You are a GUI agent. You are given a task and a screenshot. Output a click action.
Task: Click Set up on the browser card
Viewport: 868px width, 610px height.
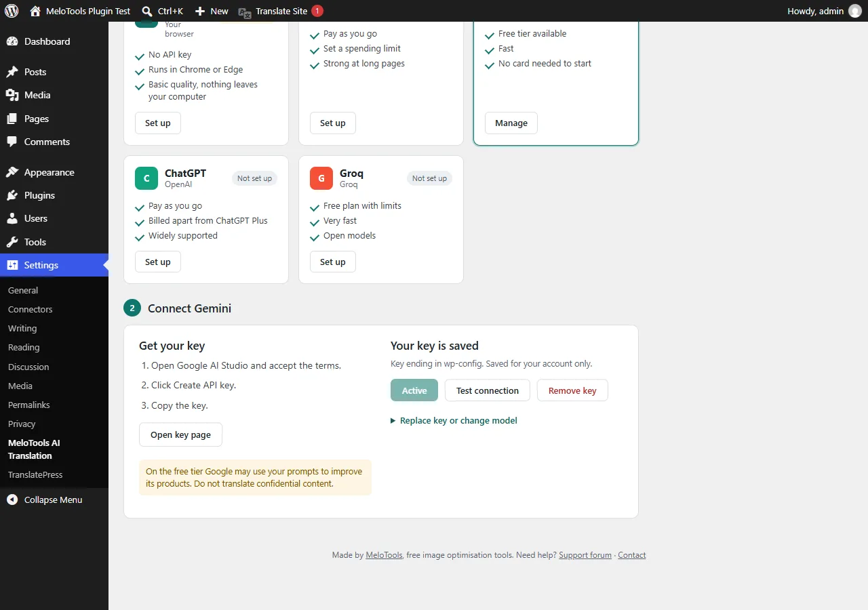[158, 123]
